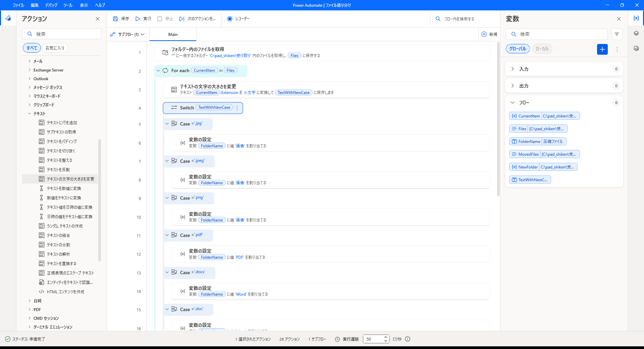Click the Switch action more options dots
The width and height of the screenshot is (644, 349).
coord(237,108)
